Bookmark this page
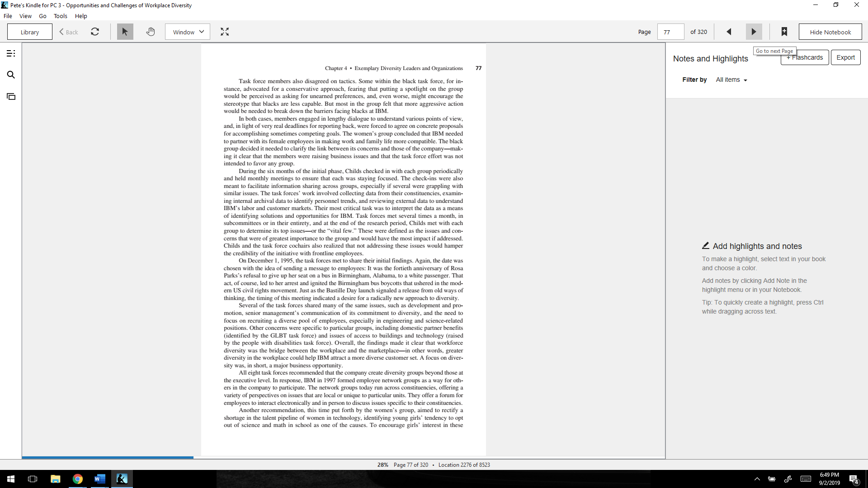Image resolution: width=868 pixels, height=488 pixels. (784, 32)
